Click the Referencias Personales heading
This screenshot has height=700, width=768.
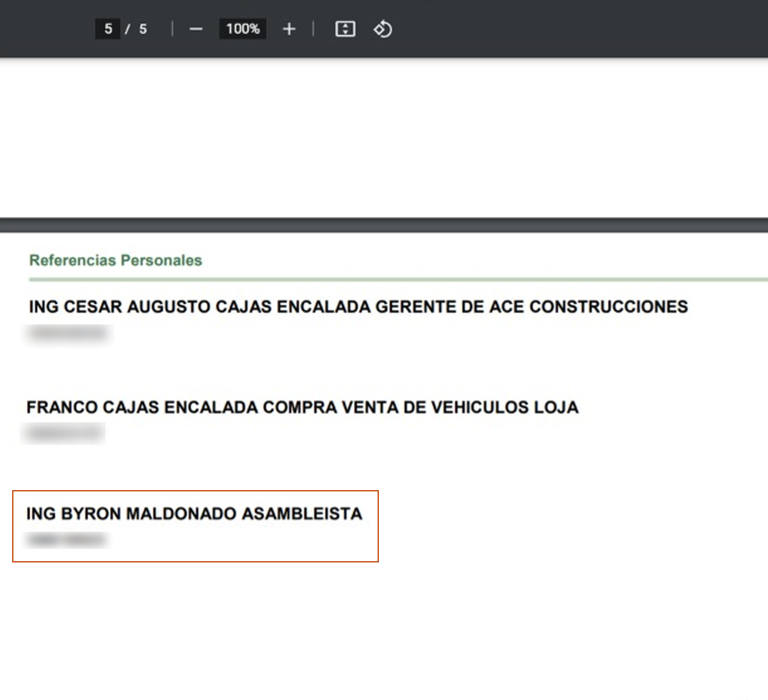[115, 260]
